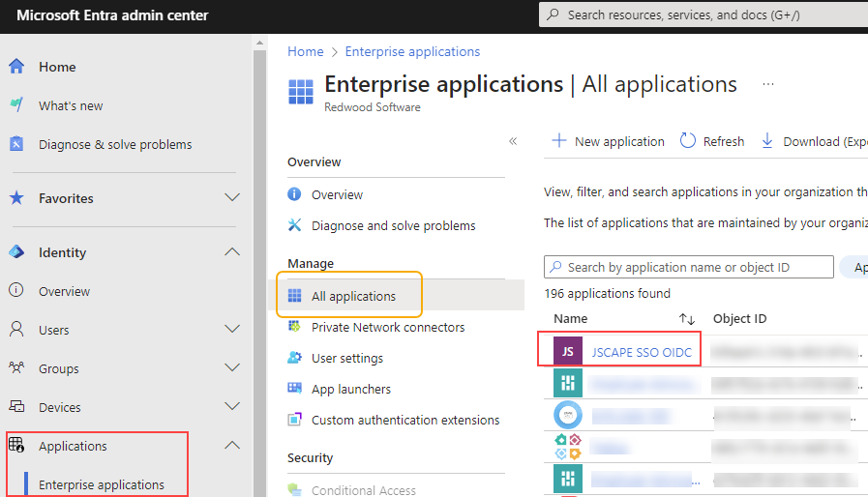Click the New application button
Screen dimensions: 868x497
[609, 142]
